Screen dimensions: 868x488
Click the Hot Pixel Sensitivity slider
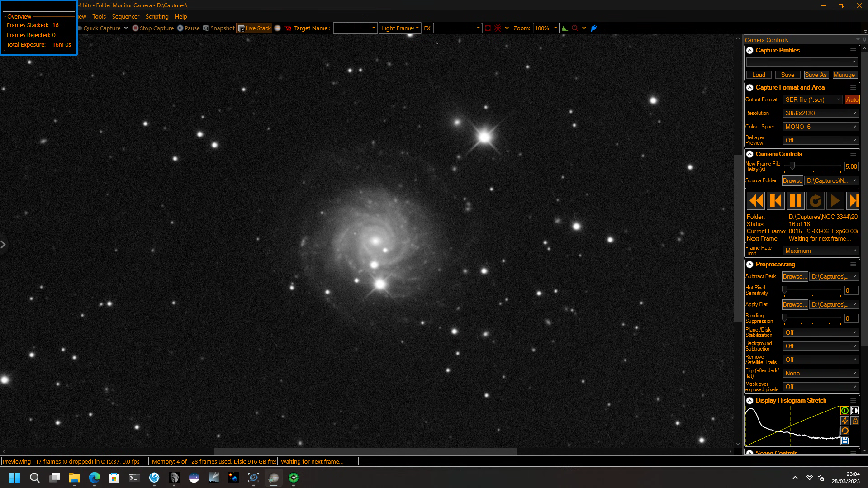(x=812, y=290)
